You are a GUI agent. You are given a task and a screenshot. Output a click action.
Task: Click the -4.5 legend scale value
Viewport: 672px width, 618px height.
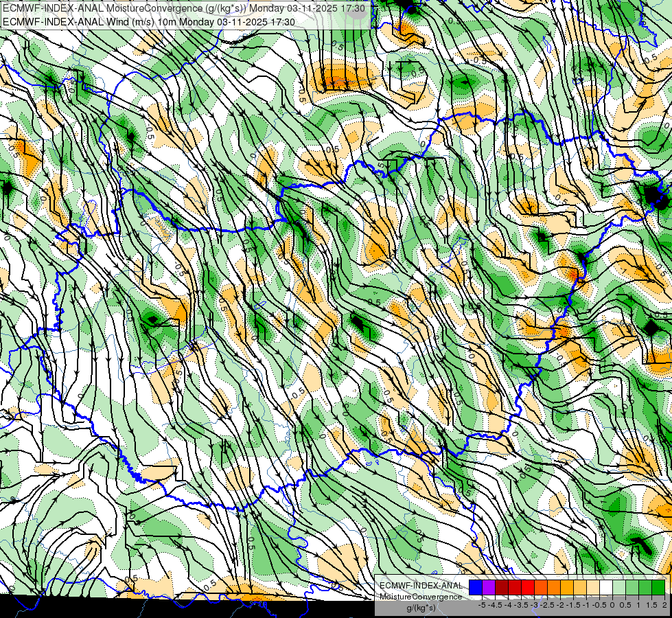pyautogui.click(x=495, y=605)
